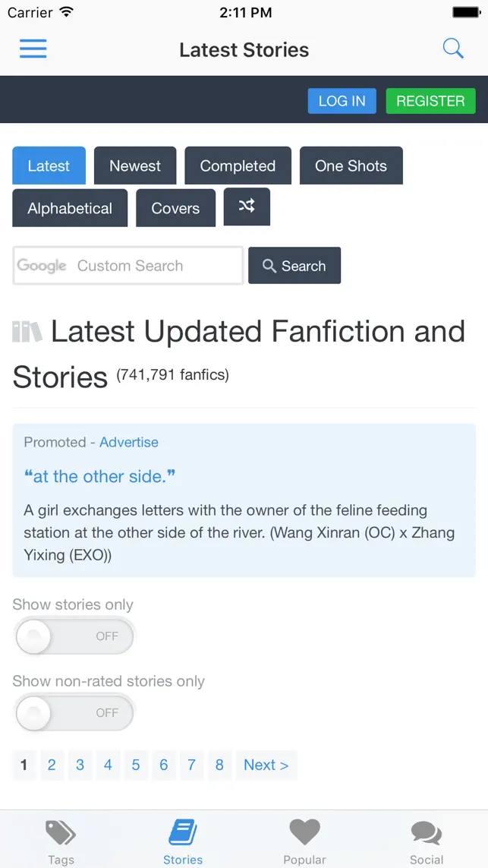Open the Advertise link
Viewport: 488px width, 868px height.
click(x=129, y=442)
